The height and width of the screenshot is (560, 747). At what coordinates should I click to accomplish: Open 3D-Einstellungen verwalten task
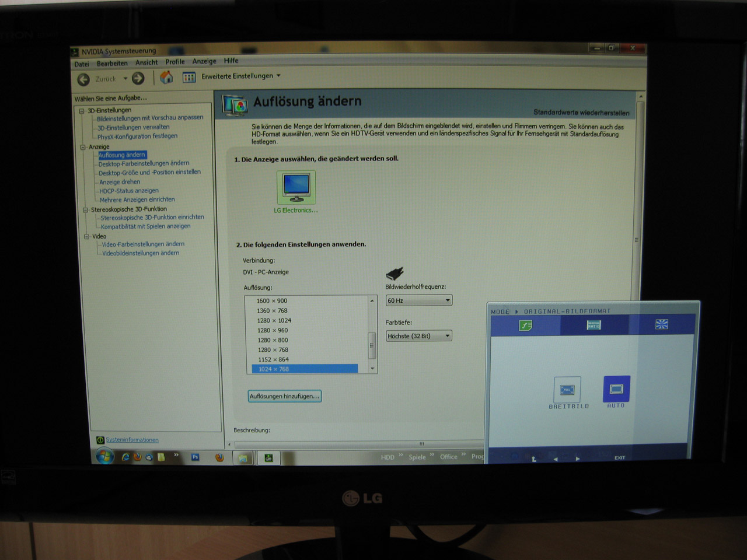[134, 127]
